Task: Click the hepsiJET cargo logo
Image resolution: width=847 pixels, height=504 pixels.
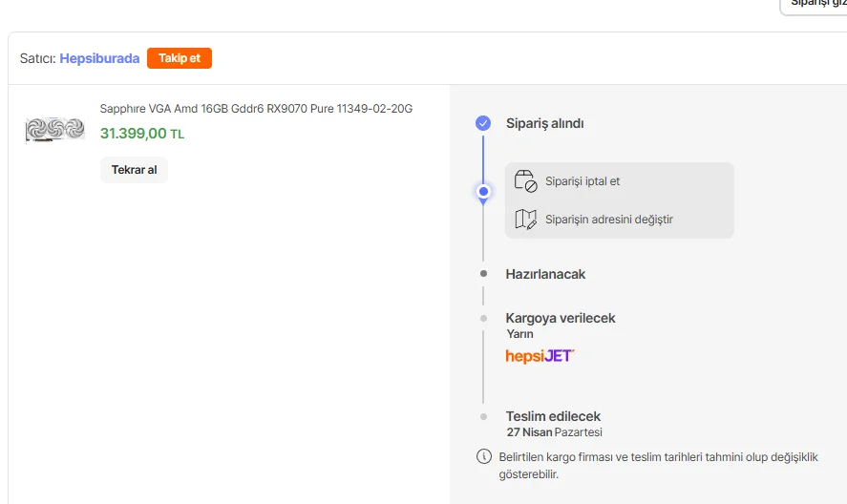Action: [540, 356]
